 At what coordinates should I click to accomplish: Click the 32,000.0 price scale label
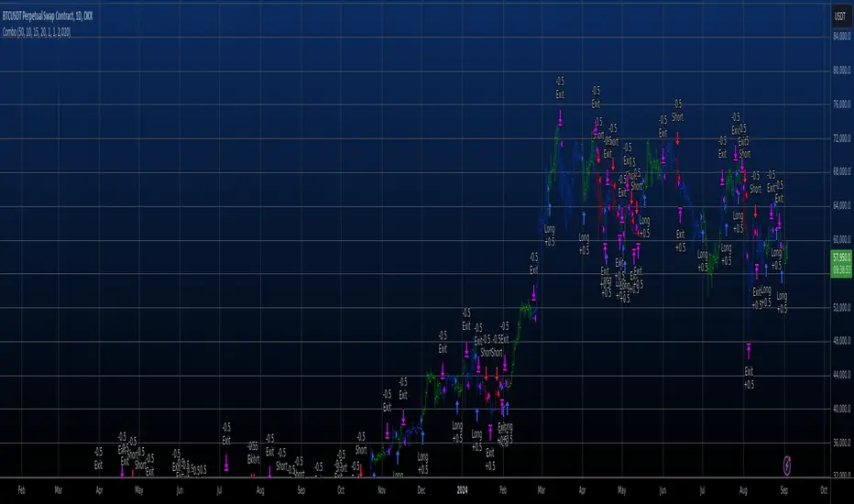point(841,475)
